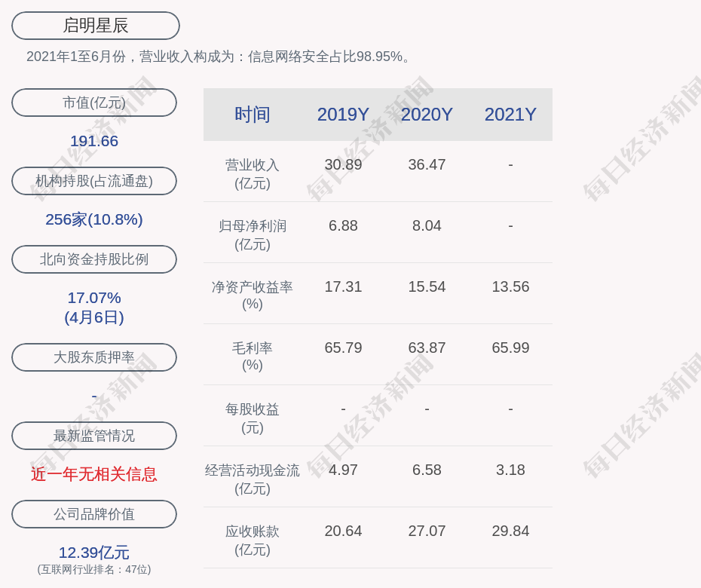Click the 互联网行业排名：47位 note
Viewport: 701px width, 588px height.
click(94, 569)
